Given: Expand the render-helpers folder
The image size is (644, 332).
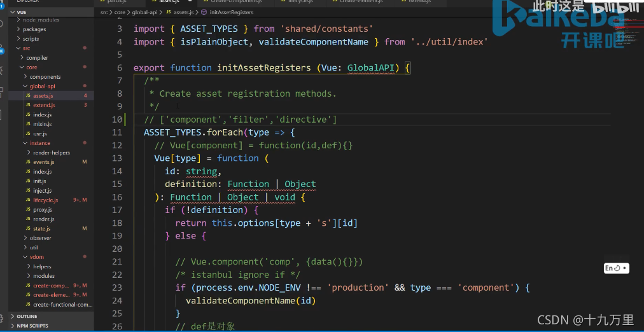Looking at the screenshot, I should 52,153.
